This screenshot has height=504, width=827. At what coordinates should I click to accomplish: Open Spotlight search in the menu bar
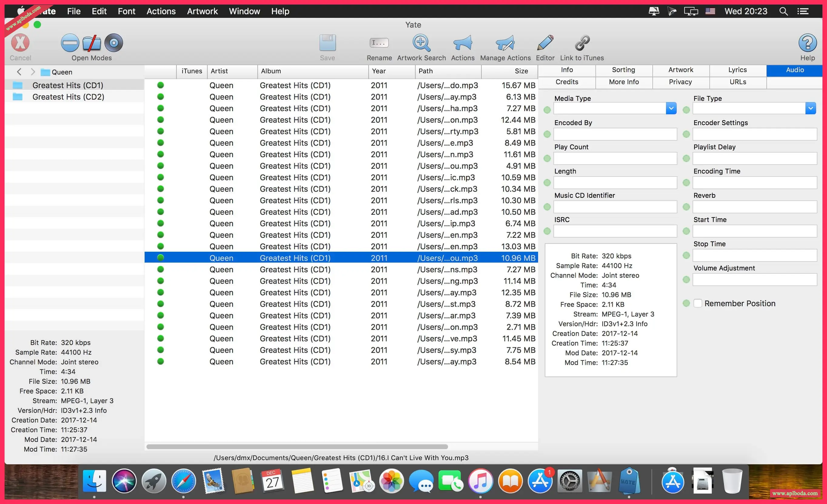[x=783, y=12]
